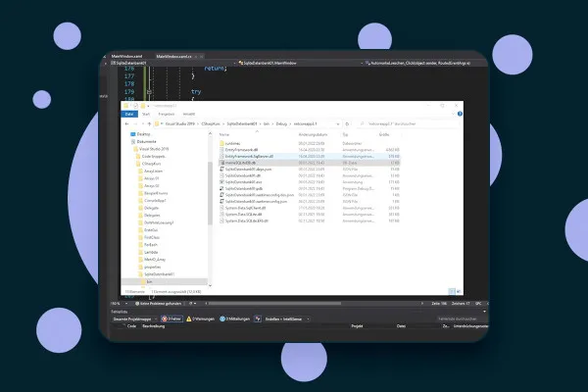
Task: Select SqliteDatenbank01.exe file icon
Action: tap(221, 182)
